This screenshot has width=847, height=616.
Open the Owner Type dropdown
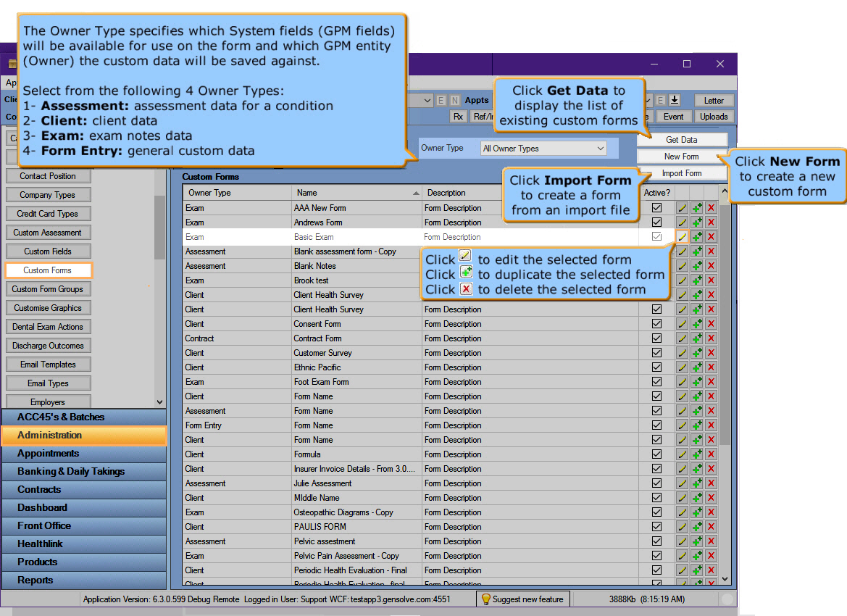543,149
